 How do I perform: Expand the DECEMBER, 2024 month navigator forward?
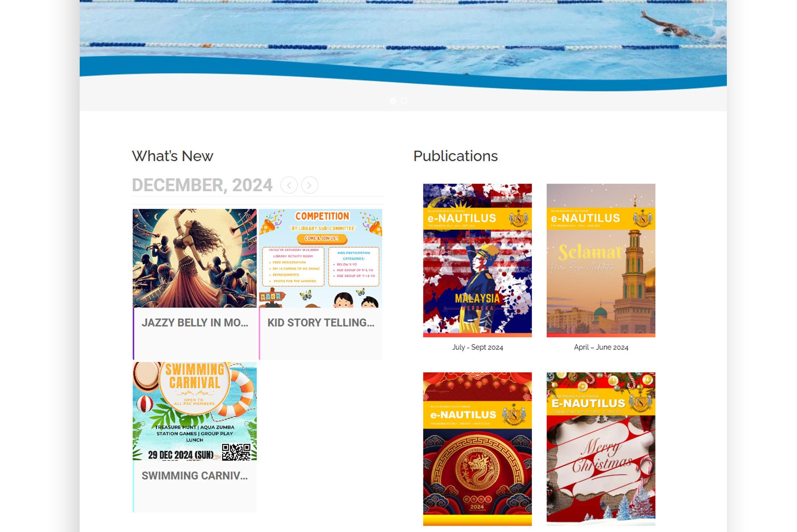coord(310,185)
